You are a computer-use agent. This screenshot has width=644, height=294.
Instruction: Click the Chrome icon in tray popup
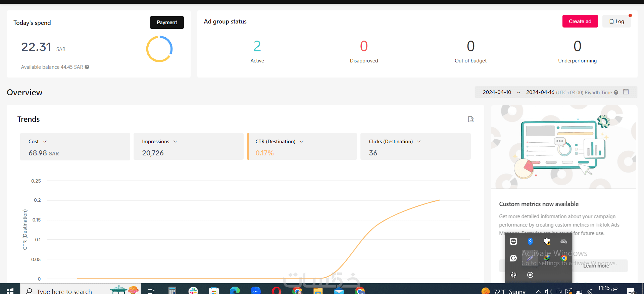tap(564, 258)
